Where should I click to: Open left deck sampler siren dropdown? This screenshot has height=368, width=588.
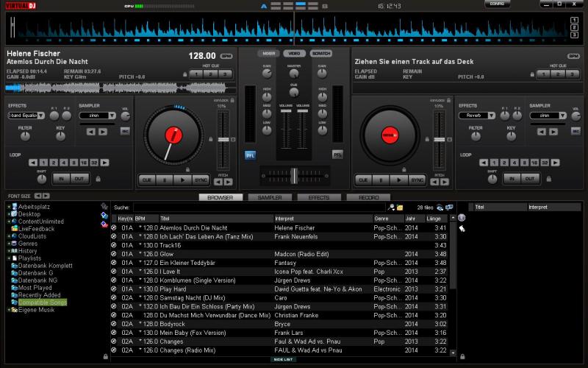(x=98, y=116)
